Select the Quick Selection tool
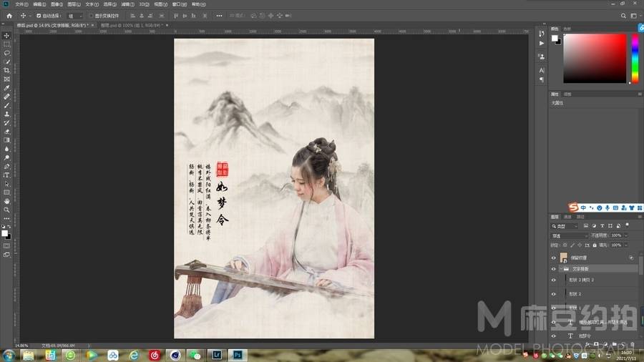 [6, 62]
